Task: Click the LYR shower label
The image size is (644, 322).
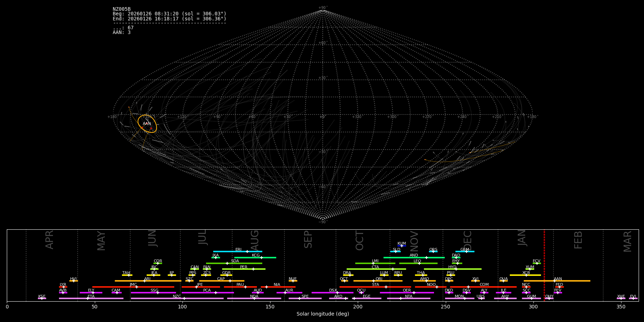Action: [63, 285]
